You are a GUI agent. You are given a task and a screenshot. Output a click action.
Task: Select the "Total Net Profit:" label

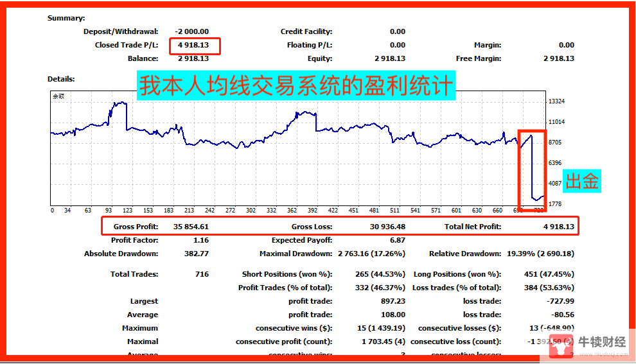473,227
